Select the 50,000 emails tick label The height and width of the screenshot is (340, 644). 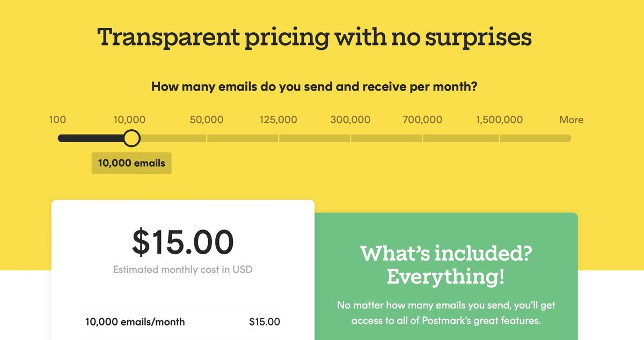pyautogui.click(x=207, y=120)
